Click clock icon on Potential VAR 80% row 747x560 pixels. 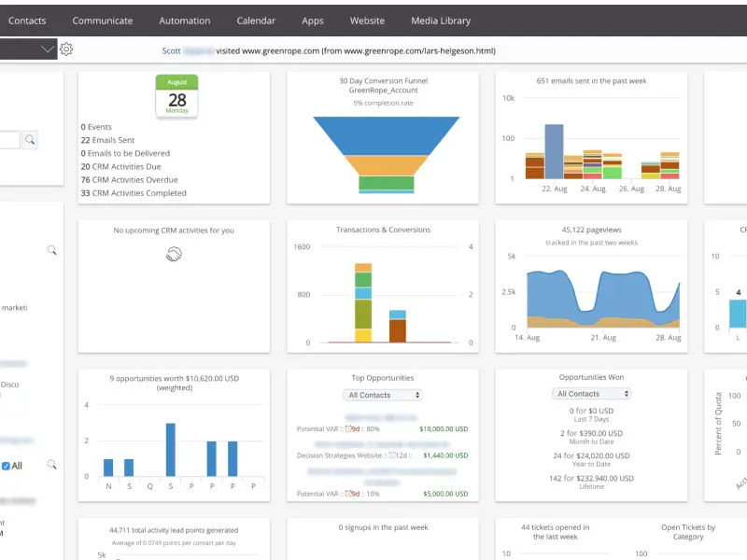point(348,428)
